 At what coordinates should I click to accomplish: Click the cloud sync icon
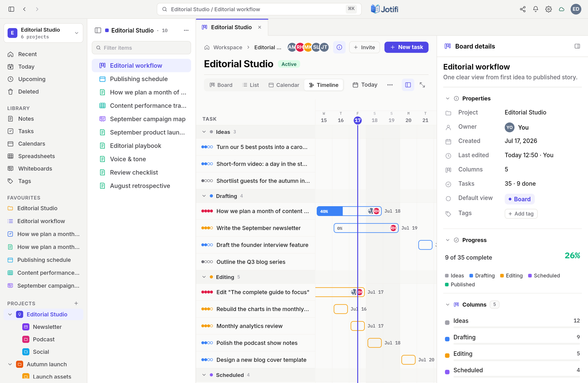pyautogui.click(x=561, y=9)
